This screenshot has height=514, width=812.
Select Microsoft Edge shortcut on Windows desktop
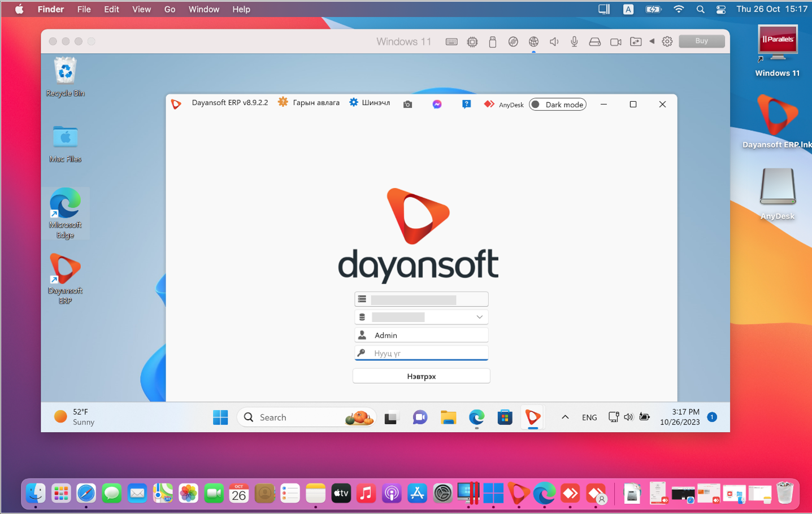tap(66, 214)
